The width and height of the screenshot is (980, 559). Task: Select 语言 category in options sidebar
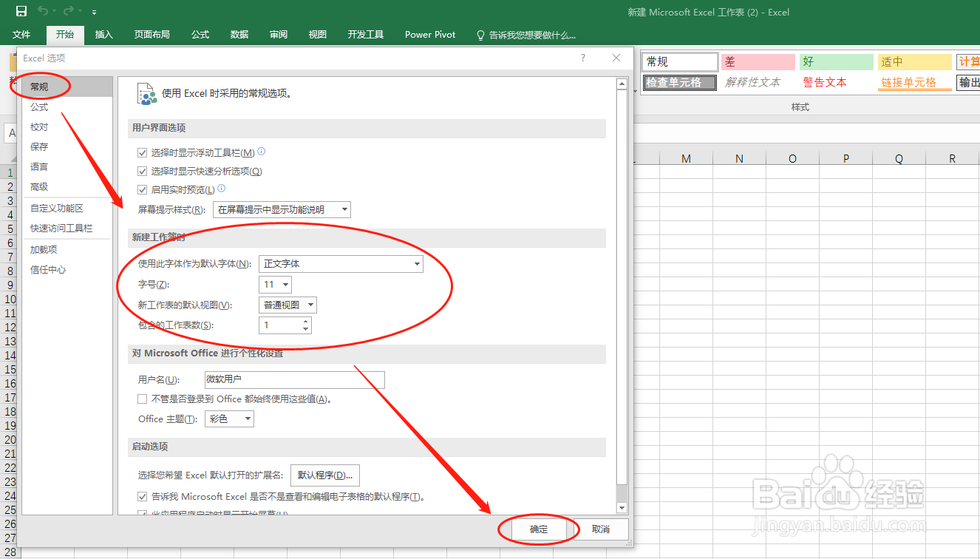click(x=67, y=167)
